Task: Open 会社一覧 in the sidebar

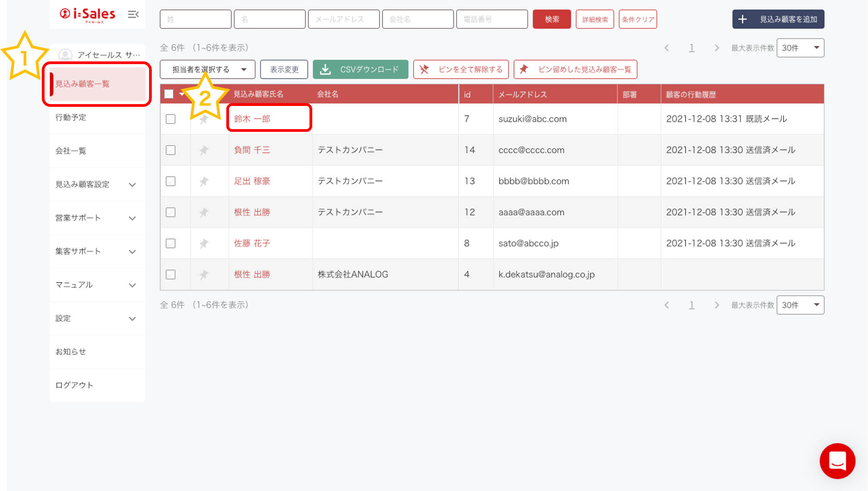Action: (71, 151)
